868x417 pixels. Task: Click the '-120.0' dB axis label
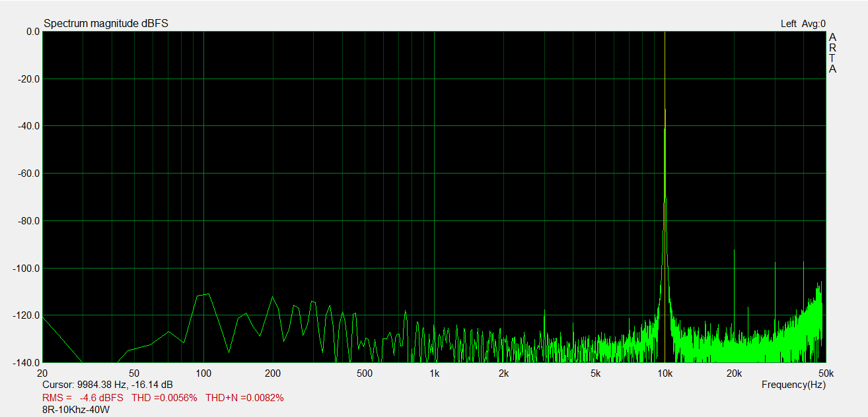pos(25,315)
